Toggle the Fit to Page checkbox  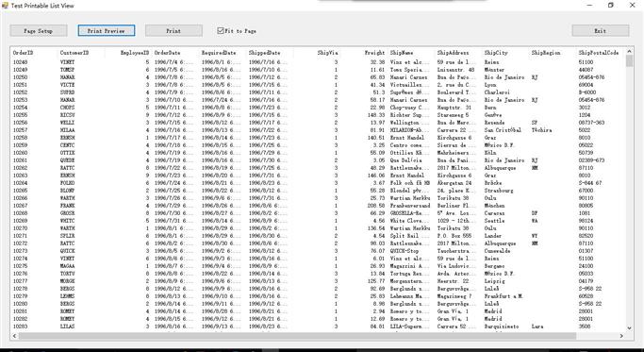pos(221,30)
